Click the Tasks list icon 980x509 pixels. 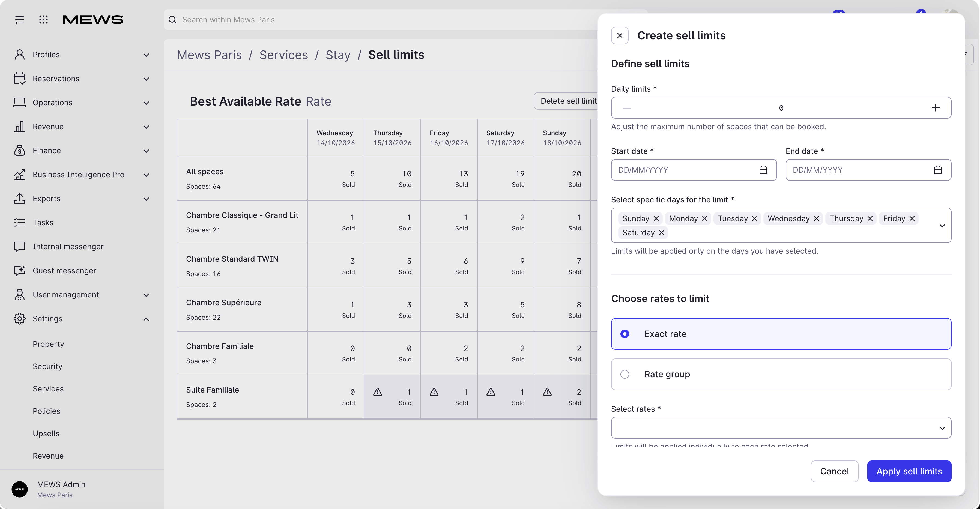click(19, 223)
